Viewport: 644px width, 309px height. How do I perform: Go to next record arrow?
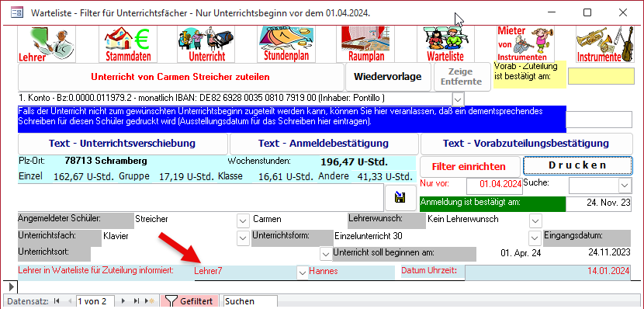(123, 301)
